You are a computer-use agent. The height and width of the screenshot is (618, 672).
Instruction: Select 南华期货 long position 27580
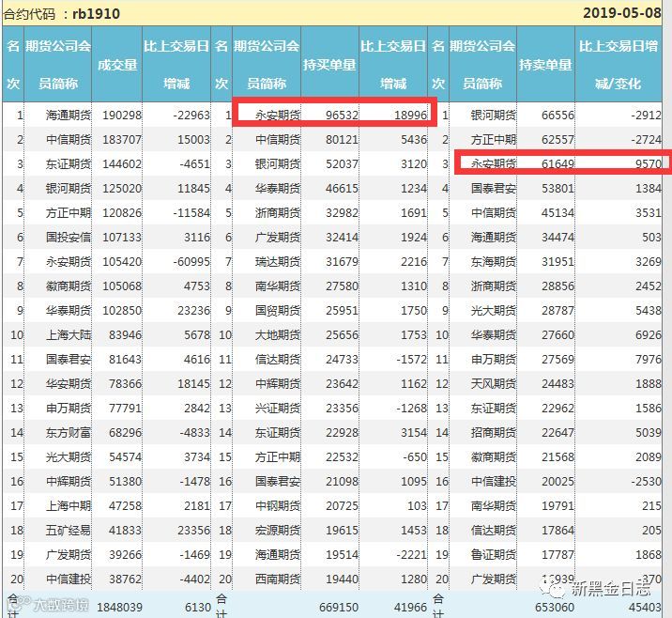[342, 286]
